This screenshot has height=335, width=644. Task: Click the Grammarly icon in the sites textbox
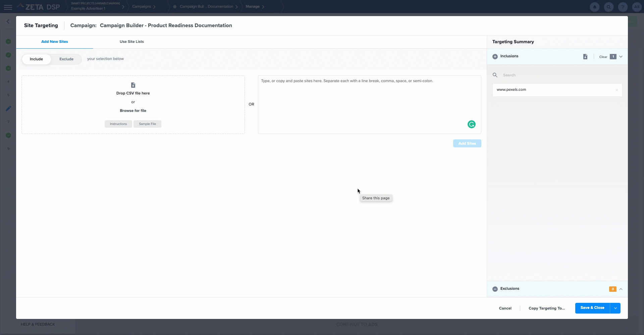click(471, 124)
